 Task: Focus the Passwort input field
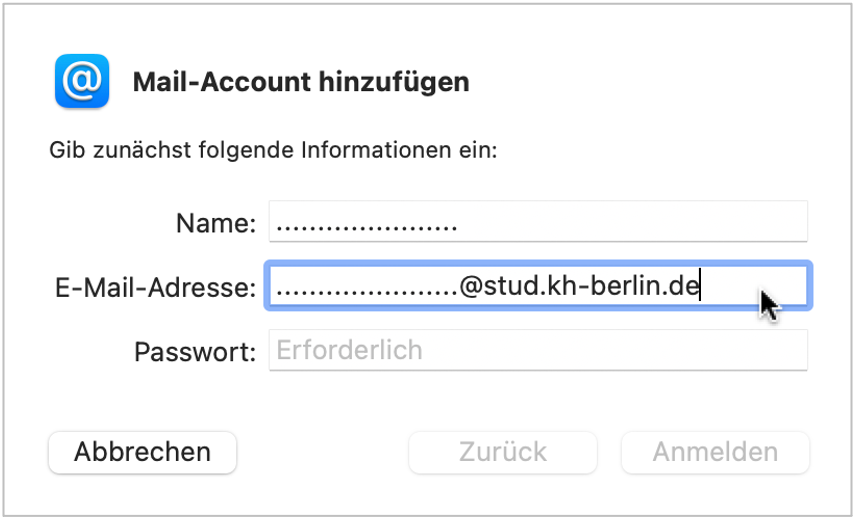[538, 350]
